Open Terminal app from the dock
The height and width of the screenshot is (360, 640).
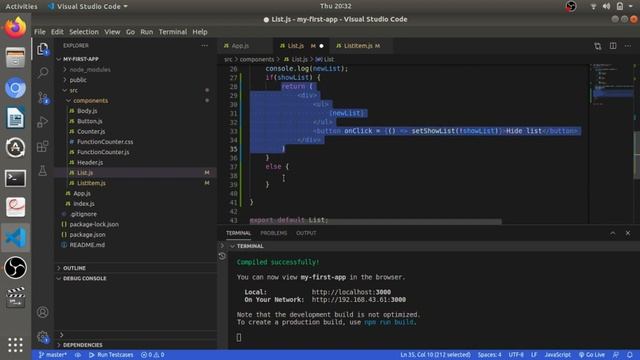16,178
